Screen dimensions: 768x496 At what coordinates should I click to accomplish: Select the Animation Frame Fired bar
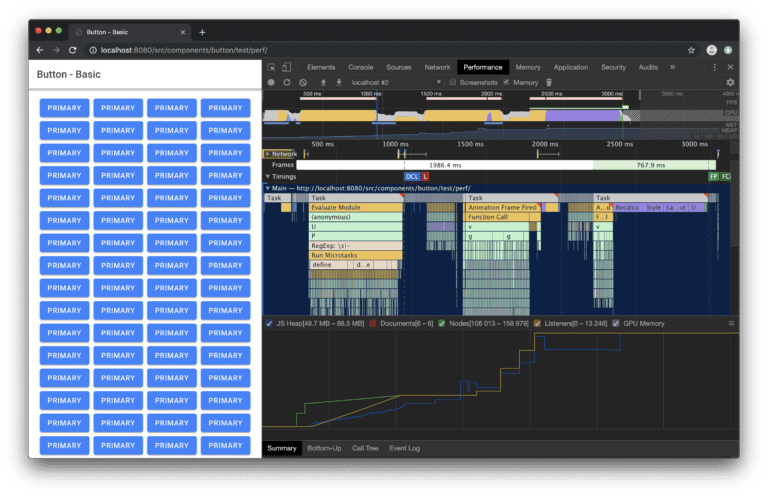tap(503, 208)
